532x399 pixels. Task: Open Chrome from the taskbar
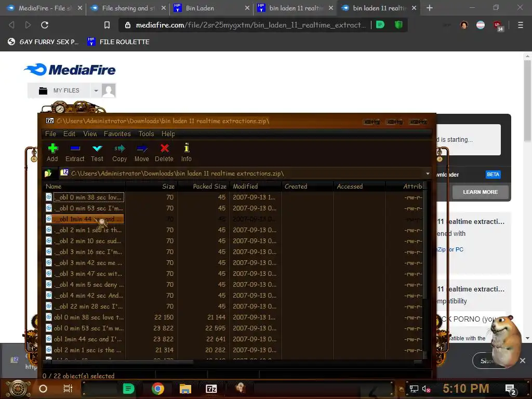(158, 389)
